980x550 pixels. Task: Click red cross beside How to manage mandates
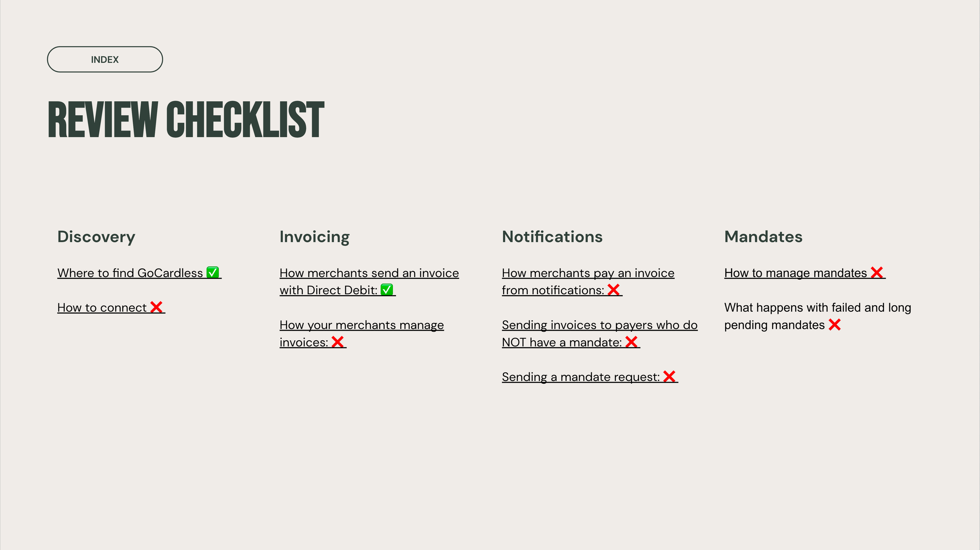pos(877,272)
